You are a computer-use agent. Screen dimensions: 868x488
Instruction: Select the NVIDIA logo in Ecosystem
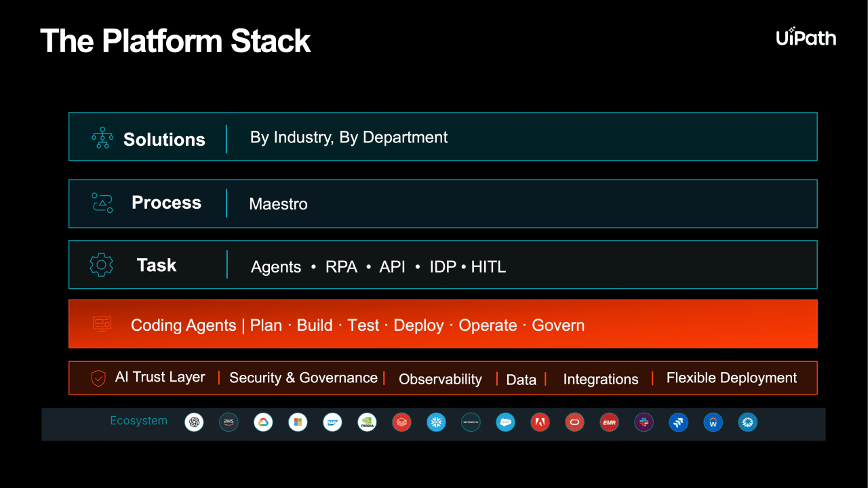tap(367, 422)
